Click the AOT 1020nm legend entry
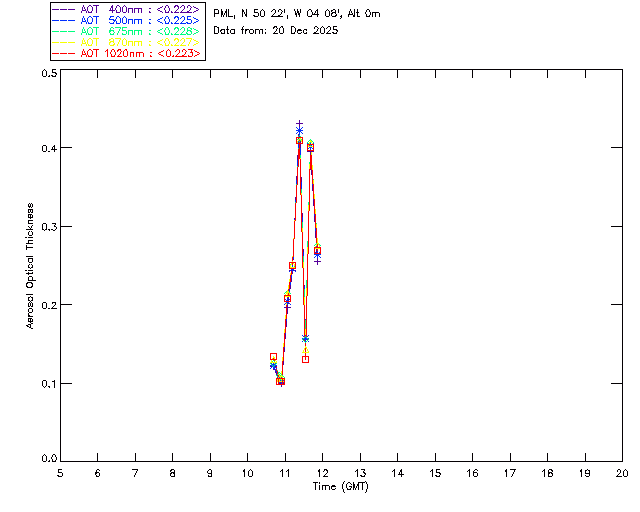 126,53
